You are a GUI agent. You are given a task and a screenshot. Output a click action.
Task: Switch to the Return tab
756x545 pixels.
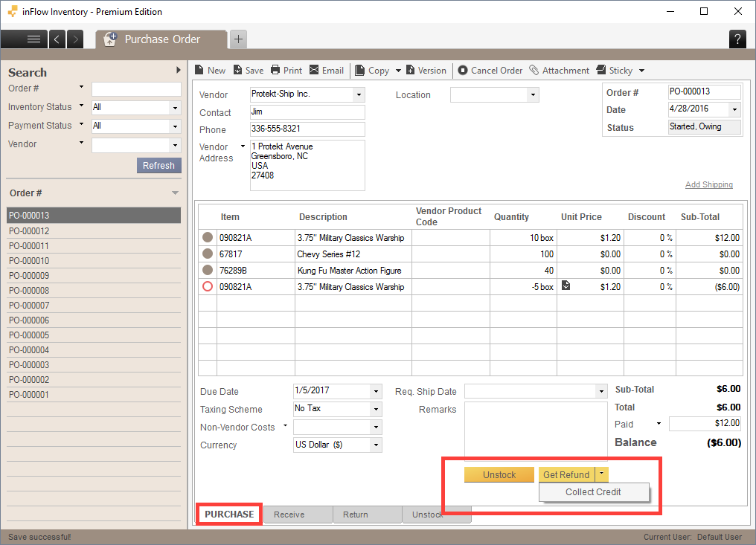tap(367, 514)
